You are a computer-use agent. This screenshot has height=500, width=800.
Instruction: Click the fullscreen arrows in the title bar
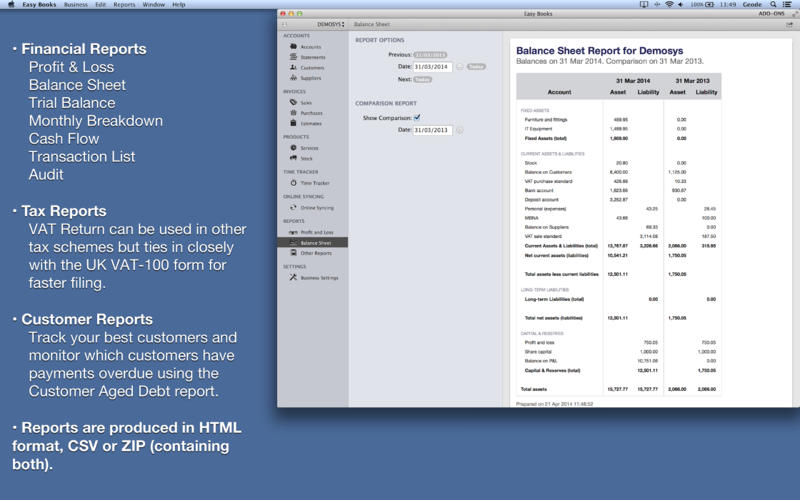[x=794, y=14]
